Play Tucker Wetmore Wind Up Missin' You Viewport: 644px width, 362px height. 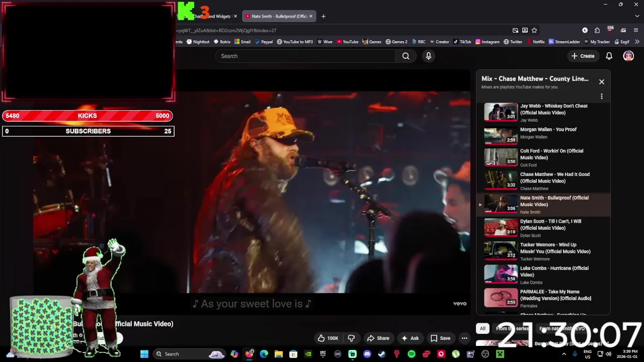543,251
